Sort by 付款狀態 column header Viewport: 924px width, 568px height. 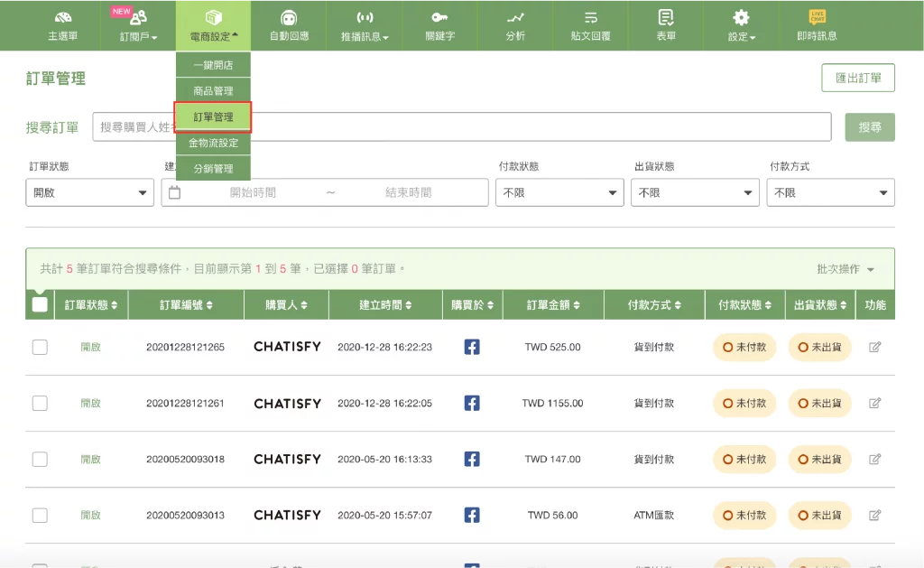pyautogui.click(x=744, y=305)
